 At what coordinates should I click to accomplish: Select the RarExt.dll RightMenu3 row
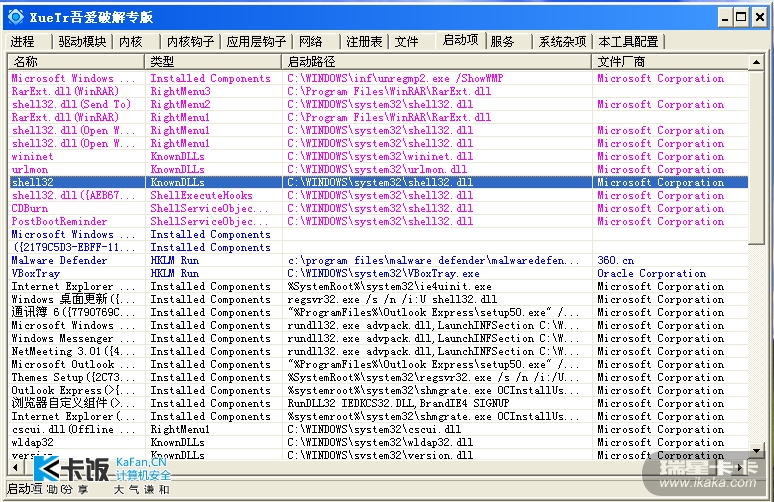click(x=378, y=91)
